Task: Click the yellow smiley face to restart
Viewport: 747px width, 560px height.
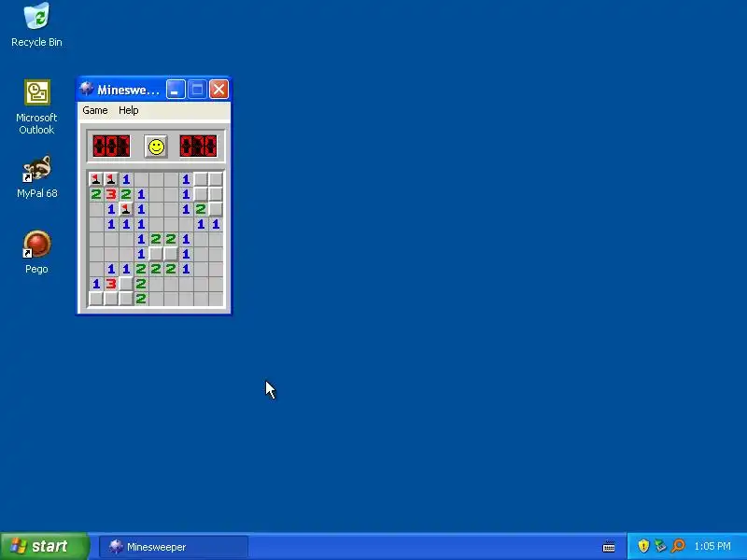Action: [156, 147]
